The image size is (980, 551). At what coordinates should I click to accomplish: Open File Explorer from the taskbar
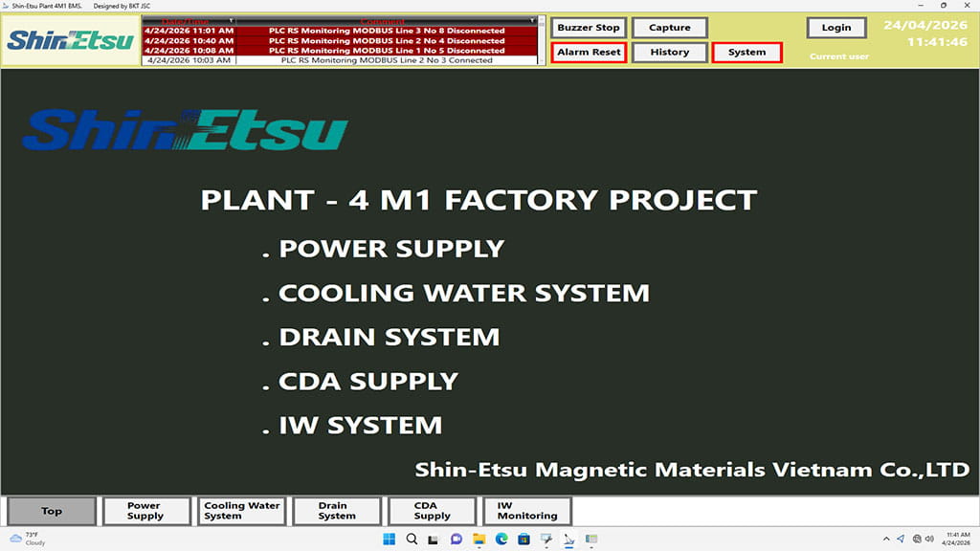click(479, 540)
